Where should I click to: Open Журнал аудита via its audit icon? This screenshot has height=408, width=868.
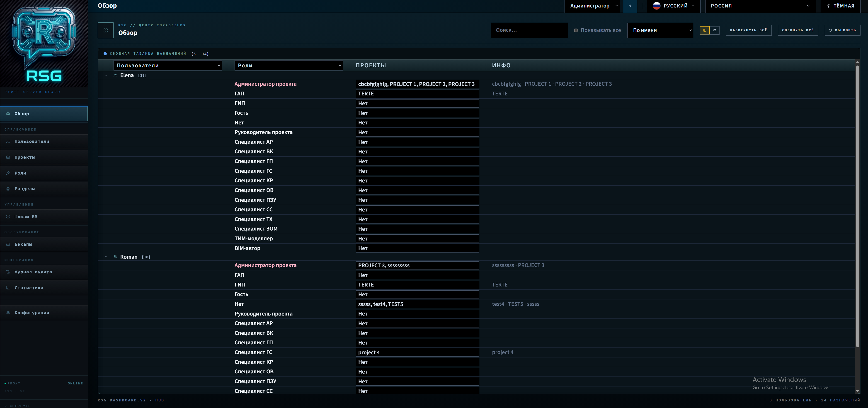pos(8,272)
